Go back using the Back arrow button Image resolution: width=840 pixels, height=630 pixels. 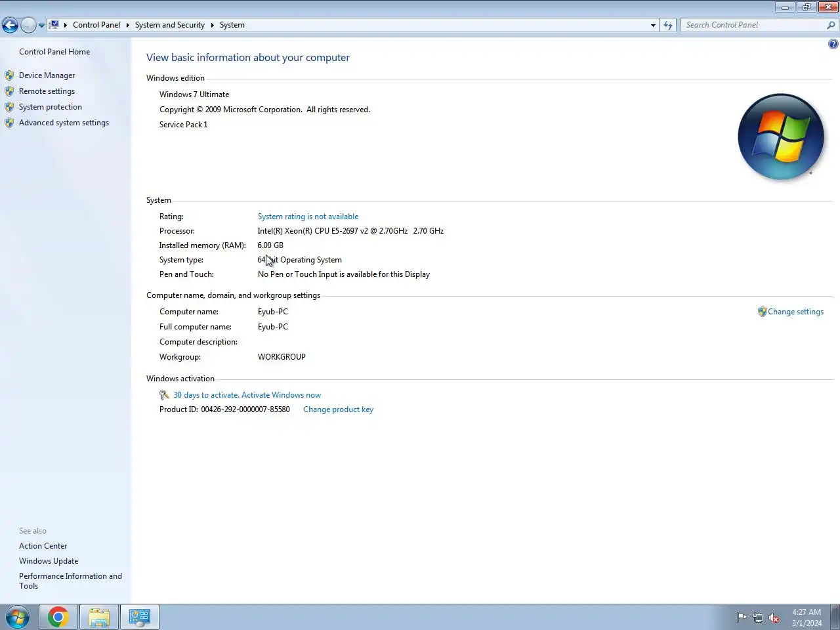click(x=10, y=25)
